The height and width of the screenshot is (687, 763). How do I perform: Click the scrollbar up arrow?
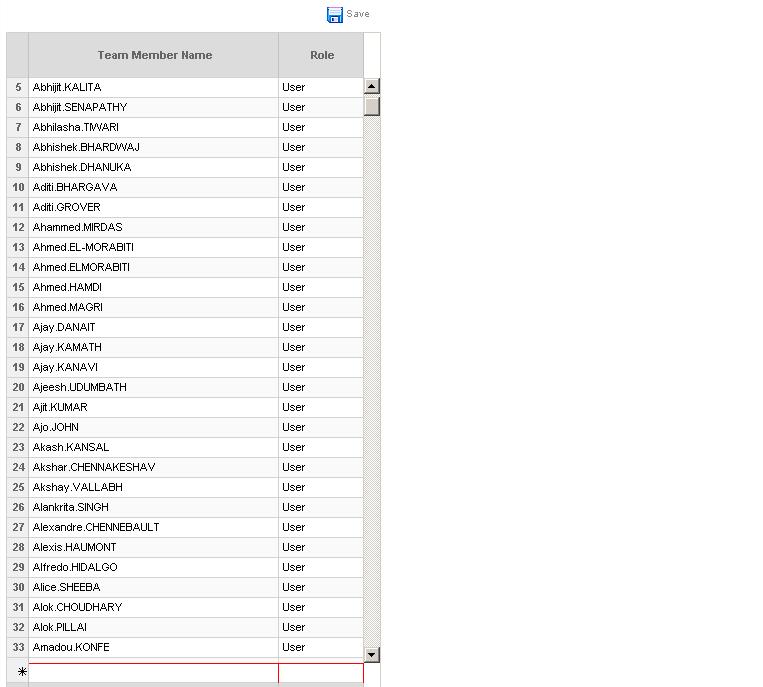tap(371, 86)
